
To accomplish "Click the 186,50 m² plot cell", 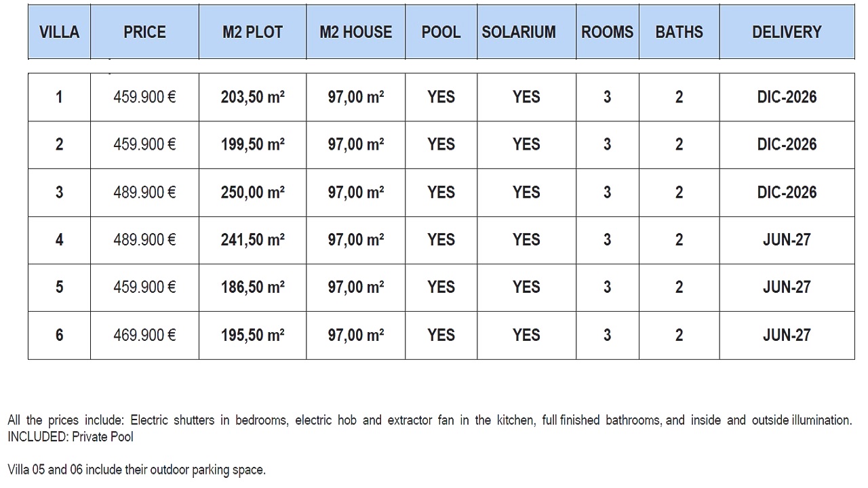I will tap(252, 287).
